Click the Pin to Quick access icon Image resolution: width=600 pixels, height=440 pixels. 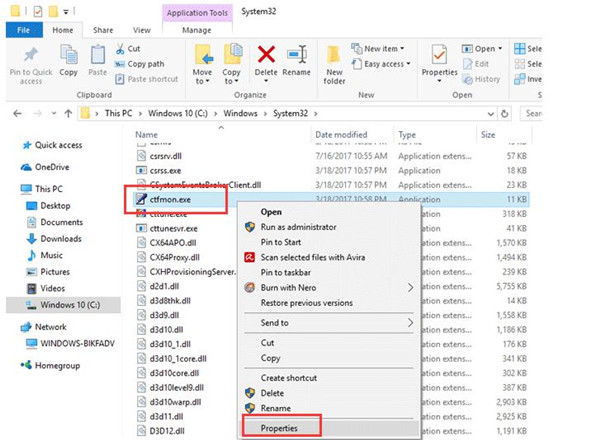point(31,54)
